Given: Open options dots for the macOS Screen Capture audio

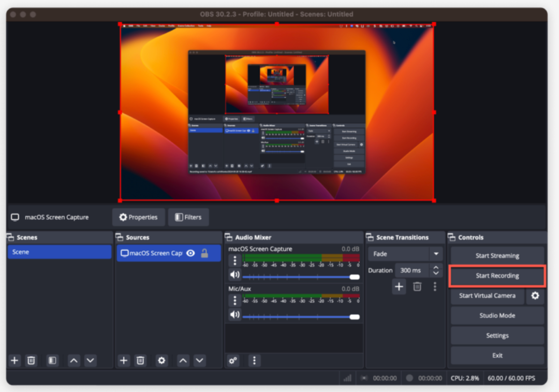Looking at the screenshot, I should coord(234,261).
